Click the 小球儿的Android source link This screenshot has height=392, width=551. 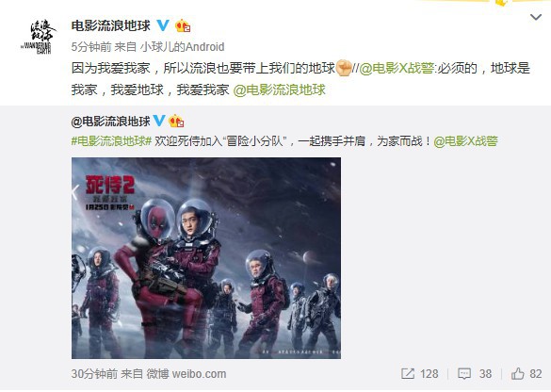(183, 47)
